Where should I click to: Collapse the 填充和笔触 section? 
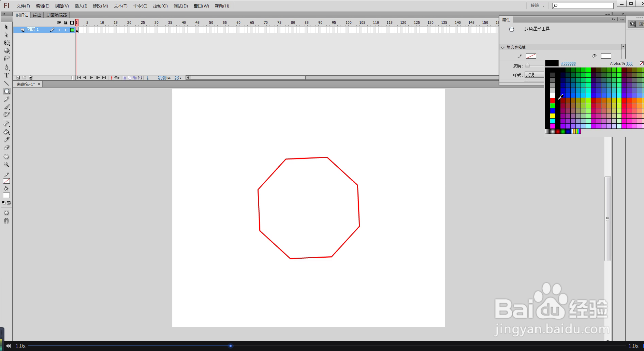click(503, 47)
